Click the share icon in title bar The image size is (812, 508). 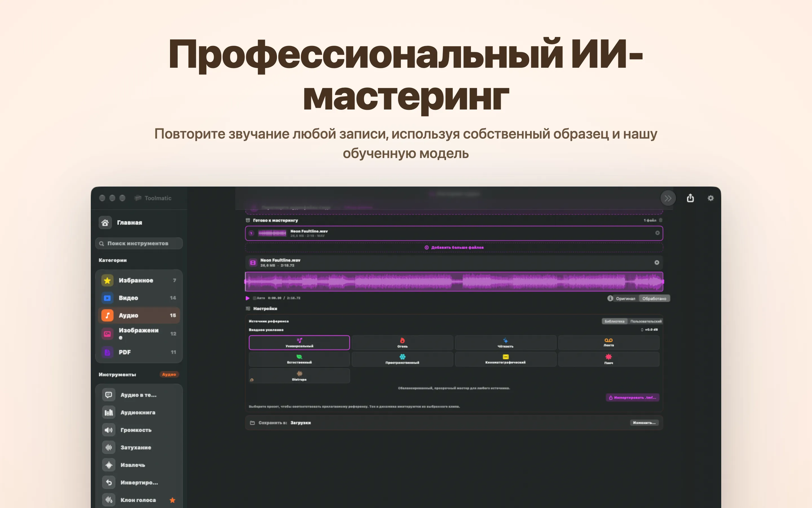click(690, 198)
